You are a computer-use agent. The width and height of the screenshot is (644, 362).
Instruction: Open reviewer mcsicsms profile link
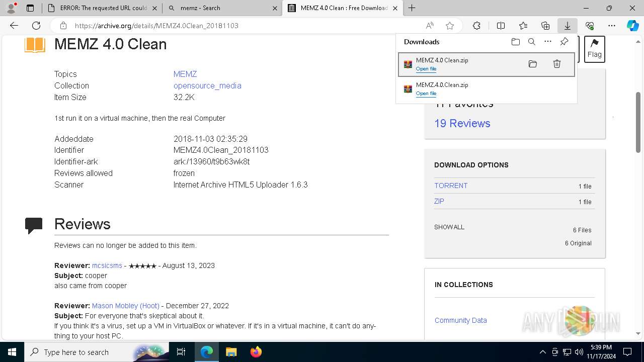(107, 265)
